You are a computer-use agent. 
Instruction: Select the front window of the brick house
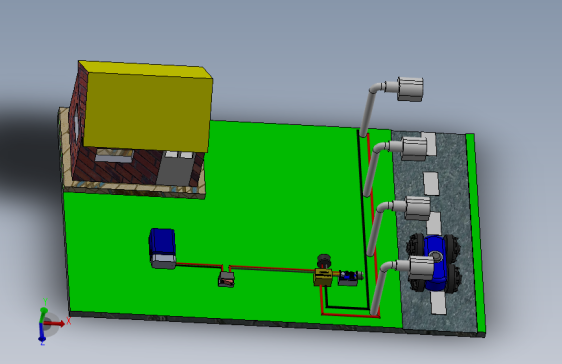pos(114,156)
